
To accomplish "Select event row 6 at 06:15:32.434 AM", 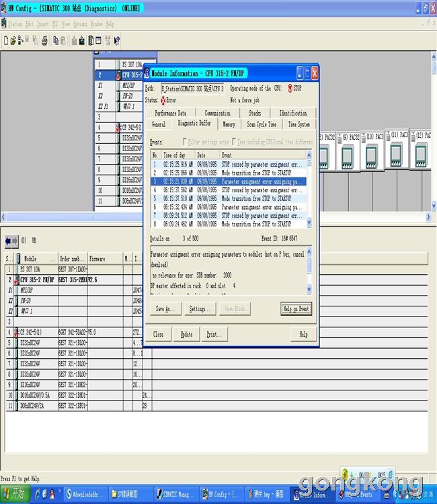I will coord(229,207).
